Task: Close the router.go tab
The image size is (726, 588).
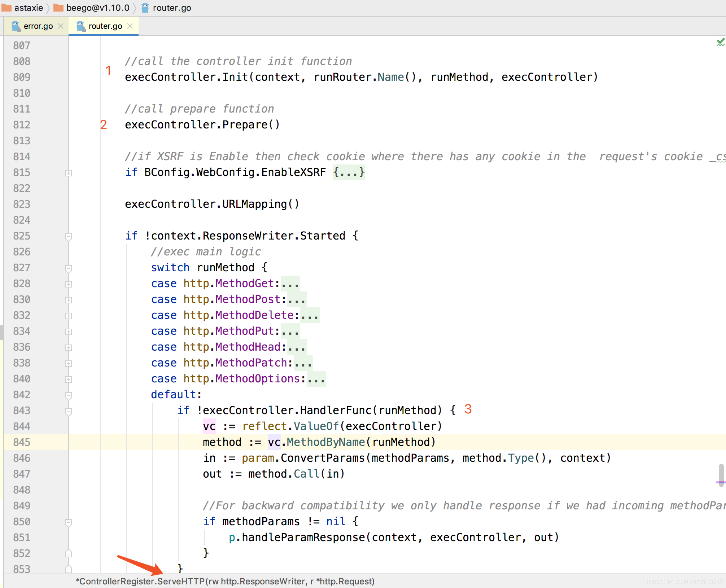Action: (130, 26)
